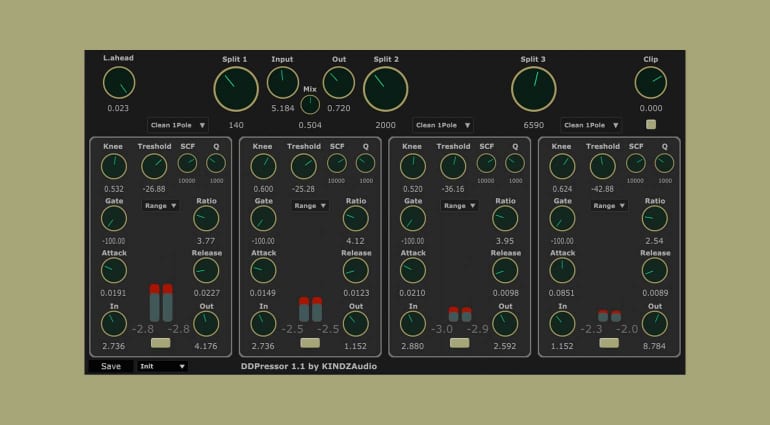Click band 4 Q knob

click(x=664, y=163)
